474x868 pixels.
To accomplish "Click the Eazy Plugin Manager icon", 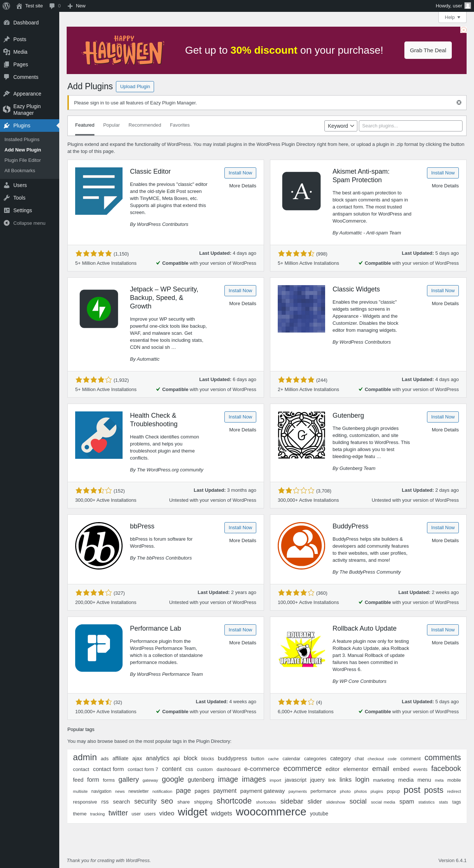I will 7,109.
